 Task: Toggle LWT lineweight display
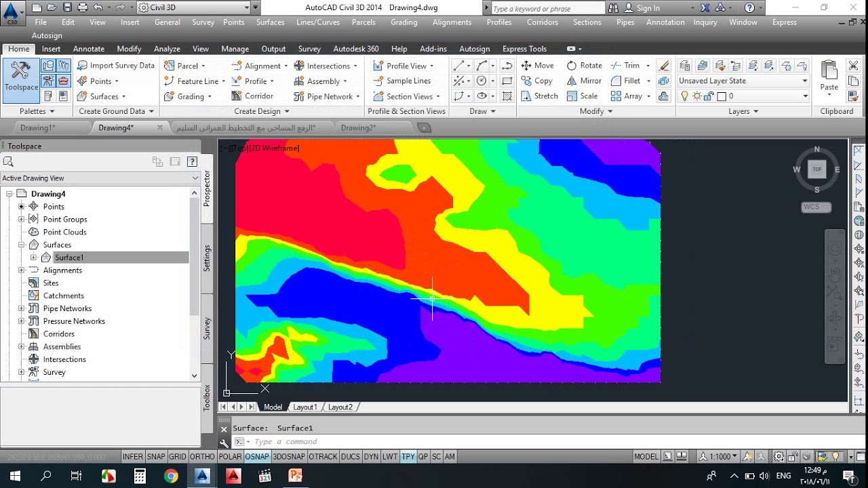[x=390, y=457]
